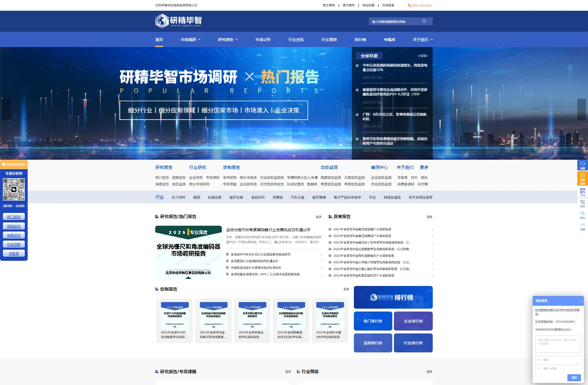
Task: Click 提交 button in message widget
Action: [574, 378]
